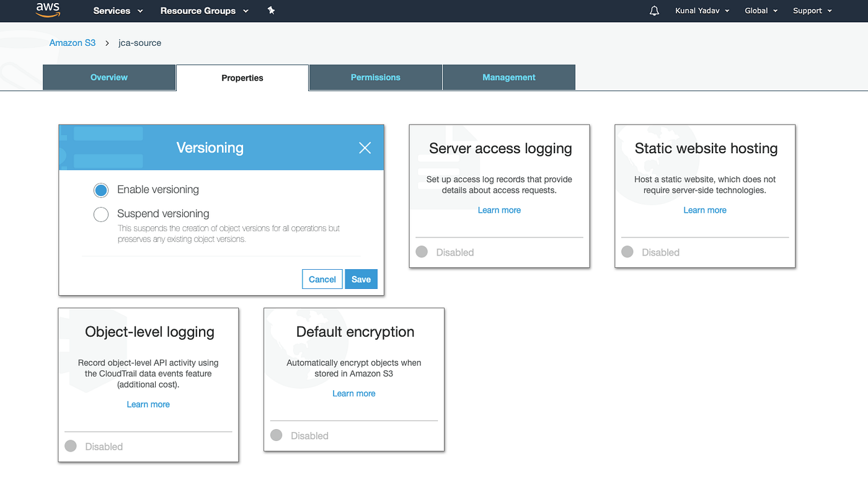Save the versioning settings
This screenshot has height=493, width=868.
pyautogui.click(x=361, y=279)
